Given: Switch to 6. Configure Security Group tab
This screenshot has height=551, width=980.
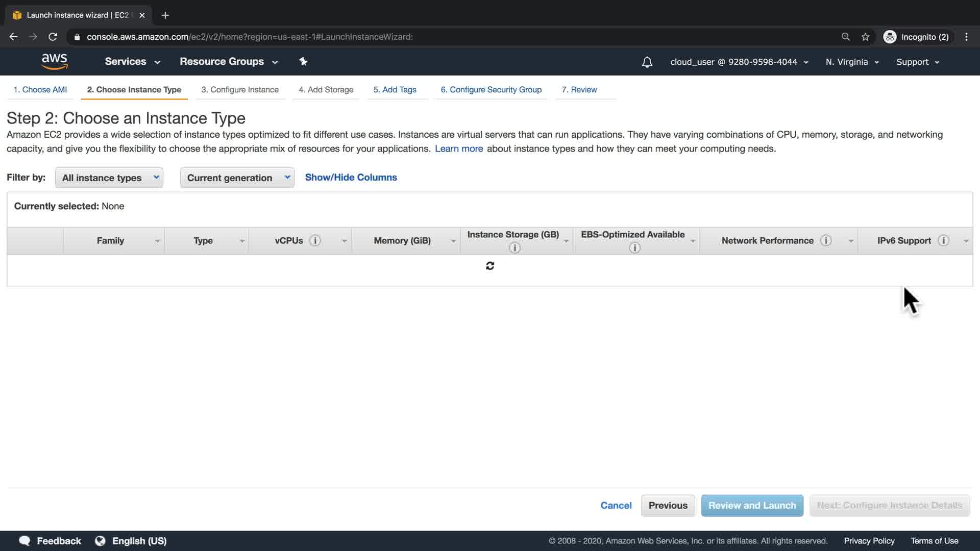Looking at the screenshot, I should pos(491,90).
